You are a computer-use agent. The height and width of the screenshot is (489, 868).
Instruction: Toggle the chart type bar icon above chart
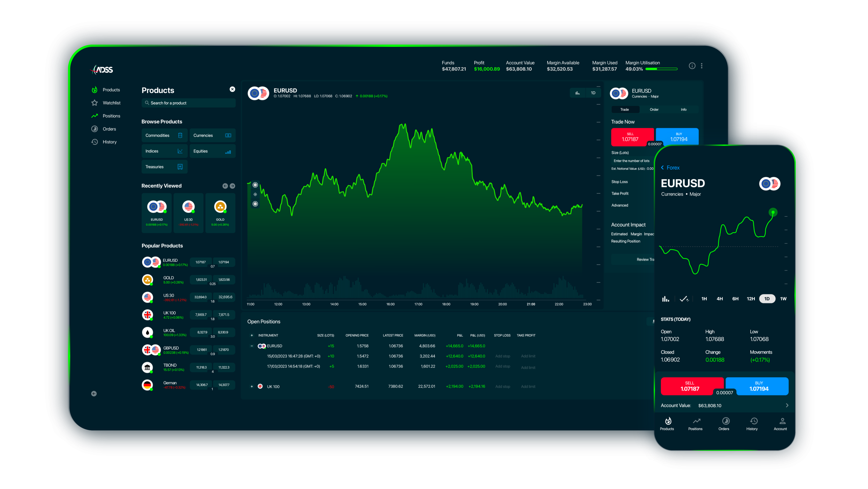tap(577, 93)
